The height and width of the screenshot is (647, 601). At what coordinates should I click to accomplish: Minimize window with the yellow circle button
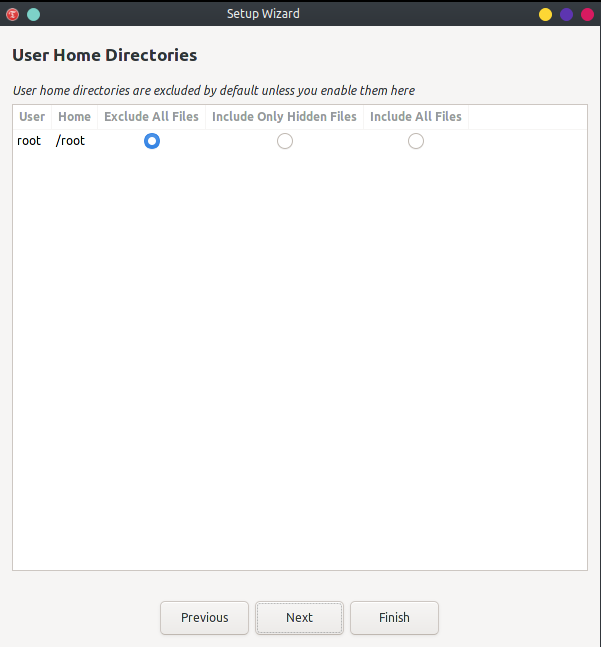click(x=545, y=14)
